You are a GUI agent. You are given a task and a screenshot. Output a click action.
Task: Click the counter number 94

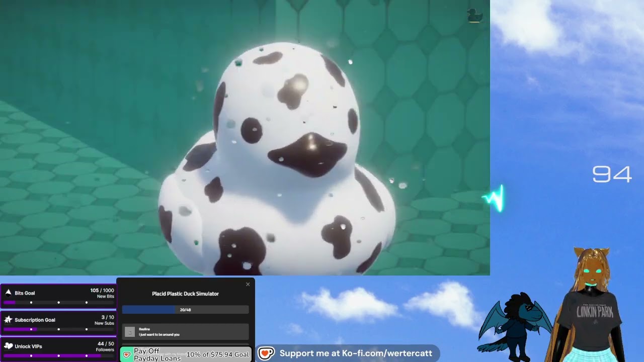pos(612,174)
